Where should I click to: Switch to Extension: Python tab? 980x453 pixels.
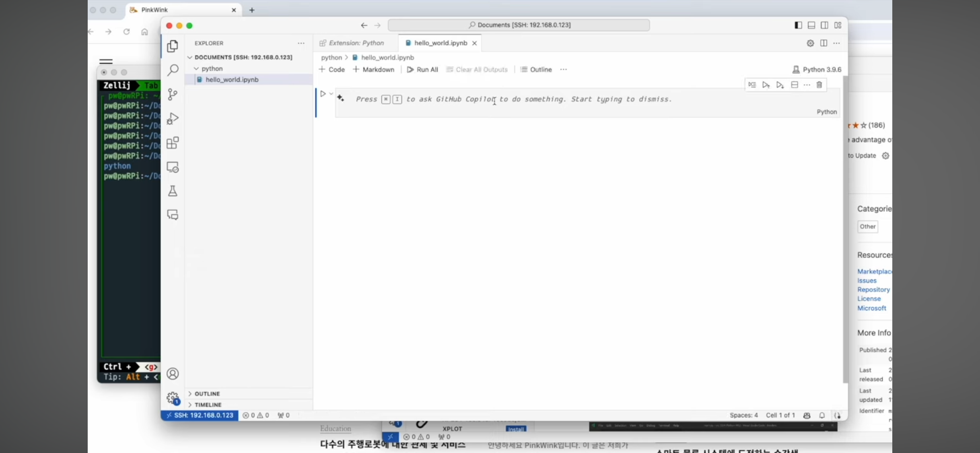point(356,43)
